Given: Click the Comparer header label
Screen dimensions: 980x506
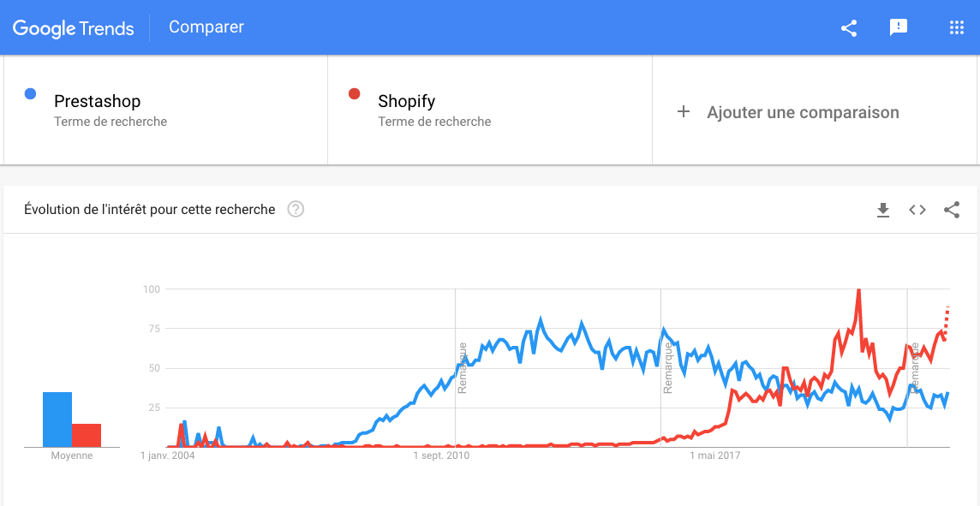Looking at the screenshot, I should [x=206, y=27].
